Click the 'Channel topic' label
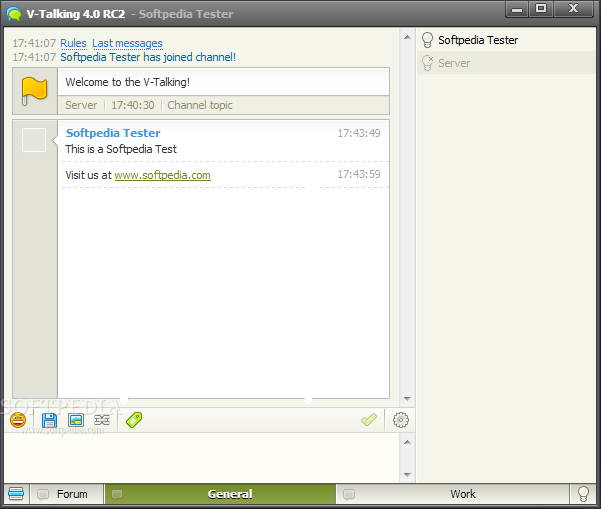 pos(200,105)
